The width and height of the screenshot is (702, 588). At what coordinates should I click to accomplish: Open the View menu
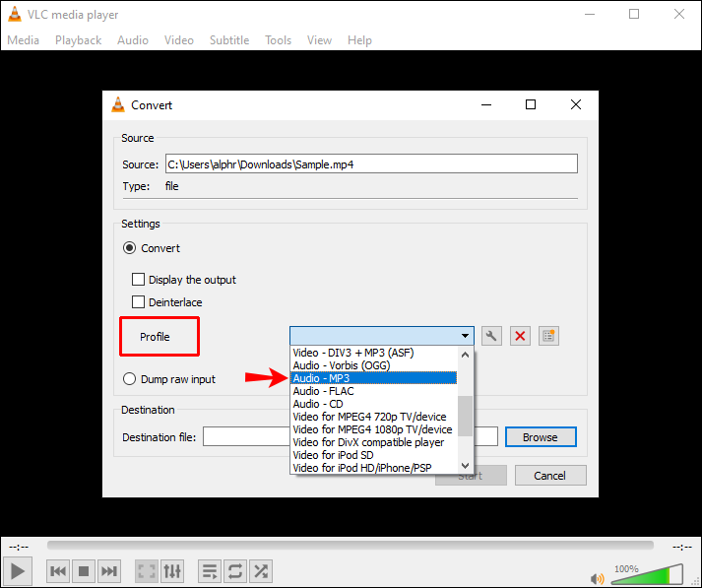319,40
